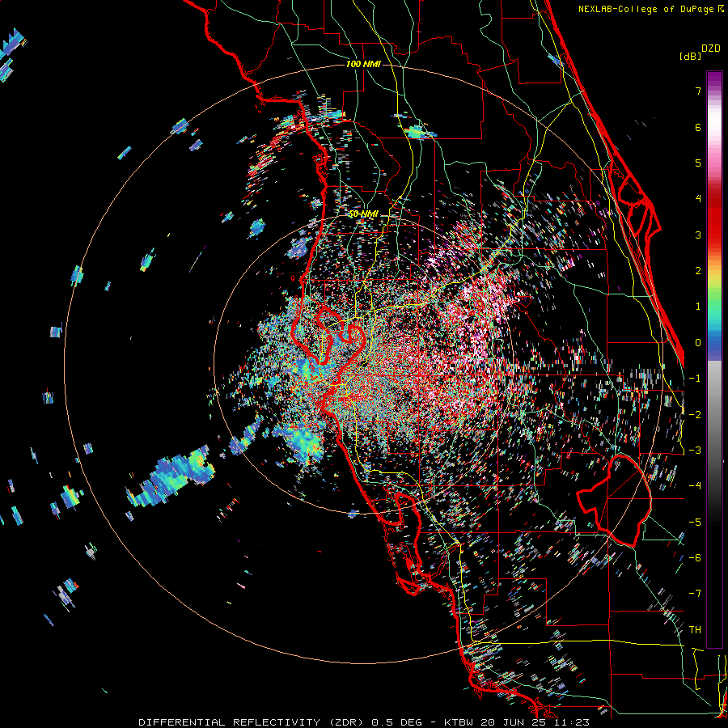
Task: Select the -1 dB scale value
Action: 695,379
